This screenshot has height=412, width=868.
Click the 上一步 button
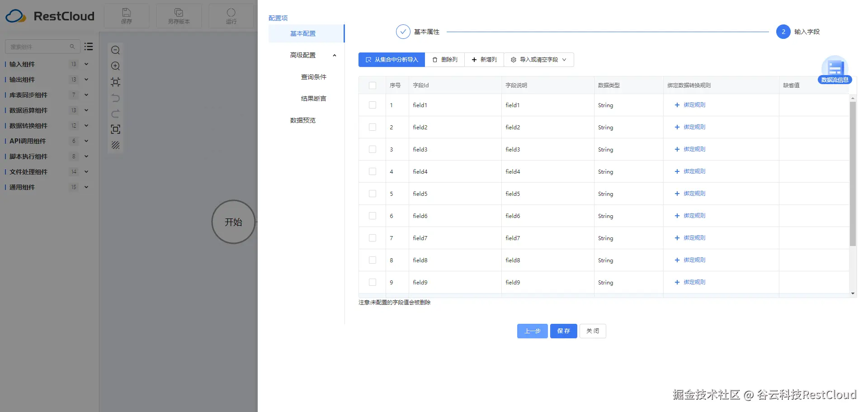533,331
